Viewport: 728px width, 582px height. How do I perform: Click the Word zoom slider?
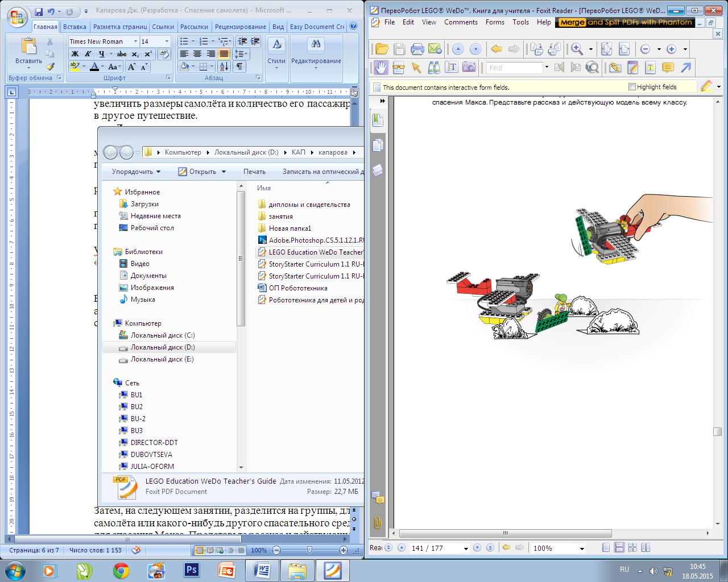[309, 550]
